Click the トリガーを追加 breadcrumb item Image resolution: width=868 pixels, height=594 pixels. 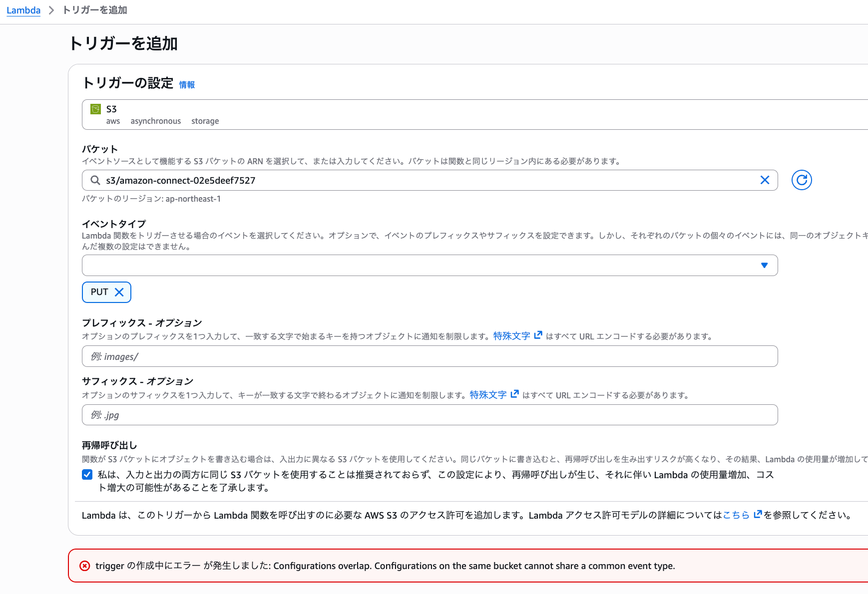(x=94, y=10)
